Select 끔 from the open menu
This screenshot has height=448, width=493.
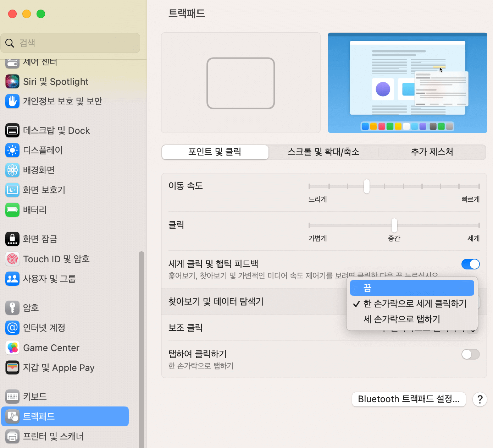point(412,288)
